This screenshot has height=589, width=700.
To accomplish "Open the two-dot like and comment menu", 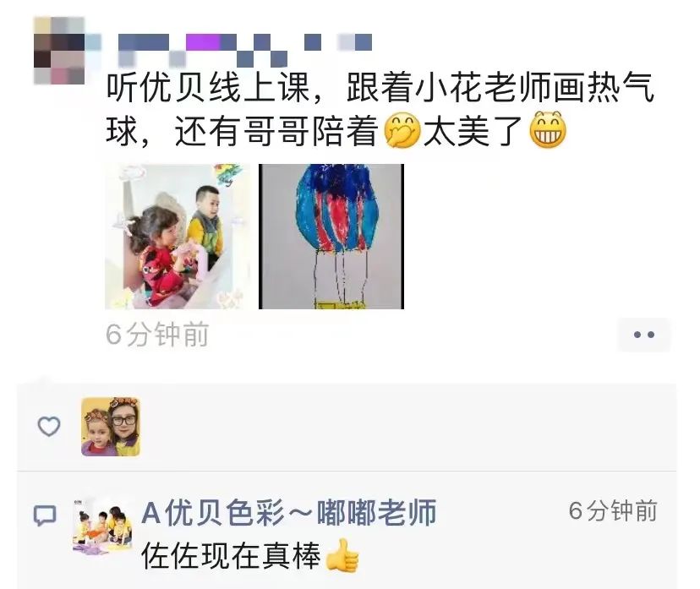I will (643, 335).
